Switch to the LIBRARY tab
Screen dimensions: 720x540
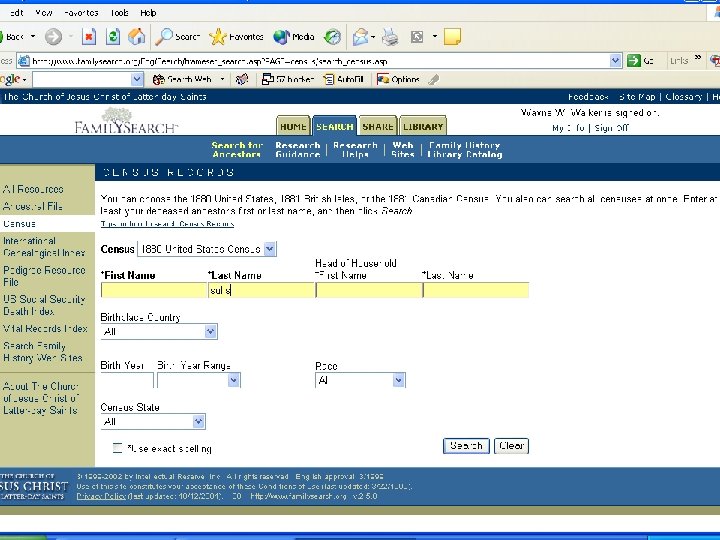423,126
